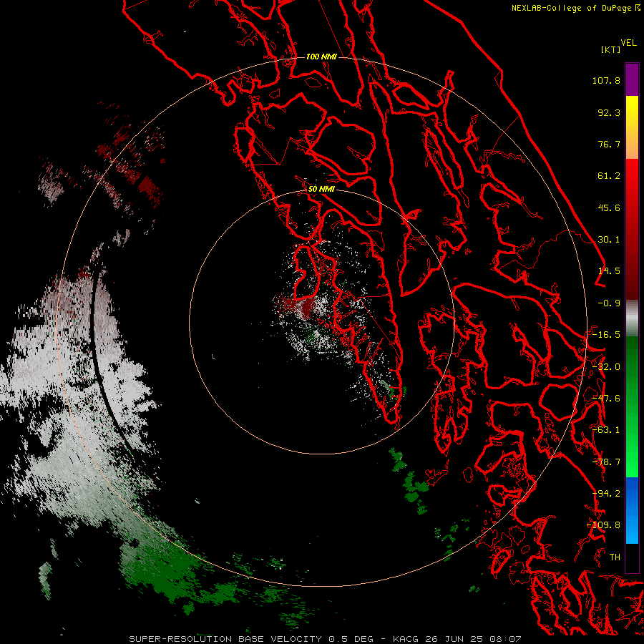644x644 pixels.
Task: Click the VEL legend title
Action: click(x=628, y=43)
